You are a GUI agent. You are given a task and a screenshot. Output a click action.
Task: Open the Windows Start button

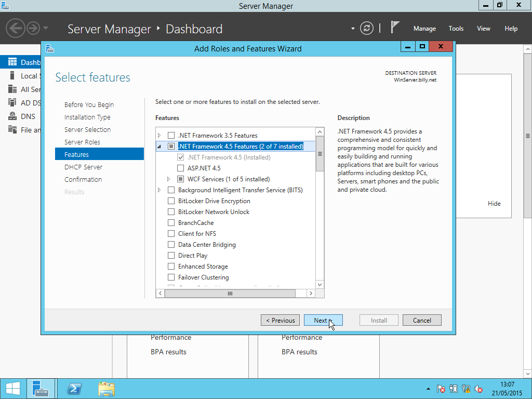[13, 389]
